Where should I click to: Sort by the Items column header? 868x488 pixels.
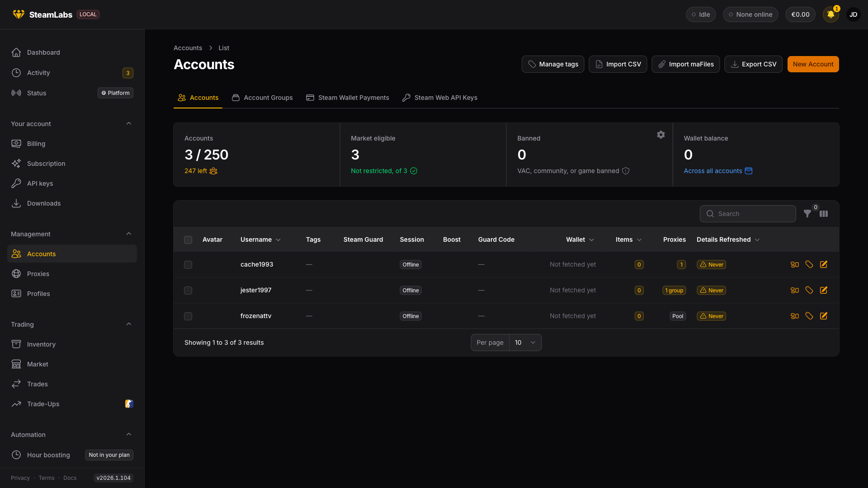(629, 239)
